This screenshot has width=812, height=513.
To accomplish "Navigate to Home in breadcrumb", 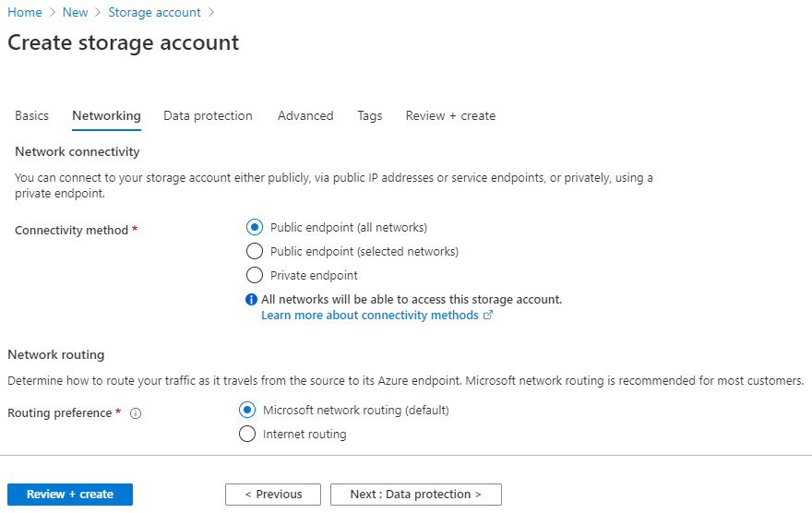I will coord(25,13).
